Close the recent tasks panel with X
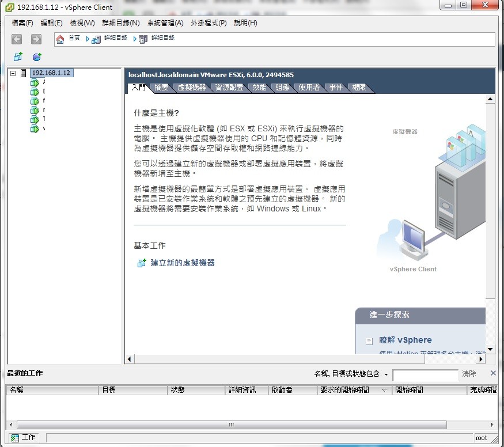Screen dimensions: 504x447 click(493, 373)
